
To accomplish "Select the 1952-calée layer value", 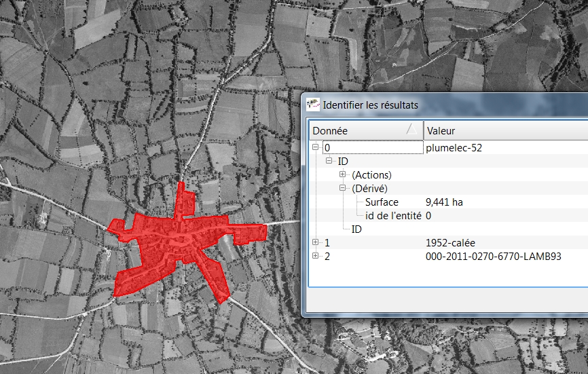I will 451,243.
